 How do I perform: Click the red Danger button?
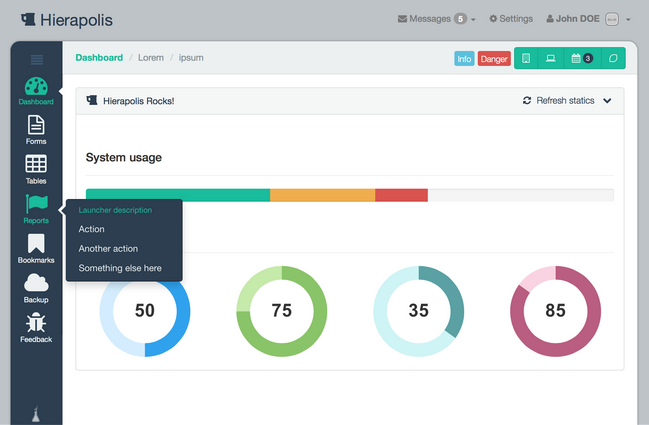point(494,59)
